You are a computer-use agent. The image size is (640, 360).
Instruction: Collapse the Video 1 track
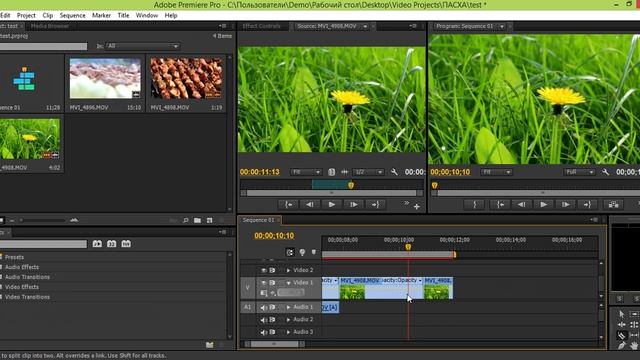(288, 282)
